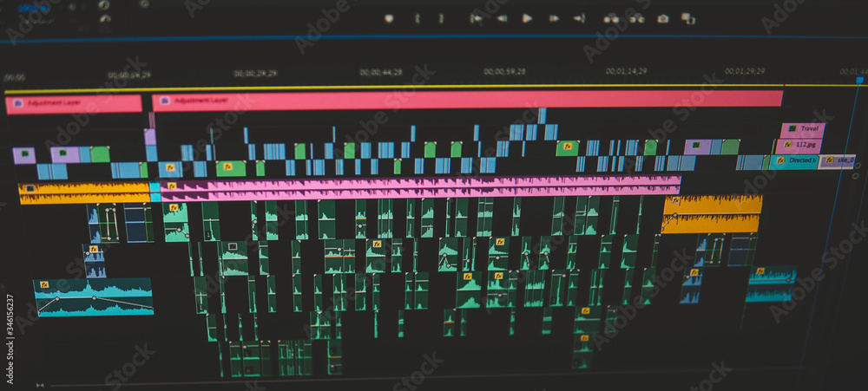Click the Extract icon
Viewport: 868px width, 391px height.
(x=636, y=18)
